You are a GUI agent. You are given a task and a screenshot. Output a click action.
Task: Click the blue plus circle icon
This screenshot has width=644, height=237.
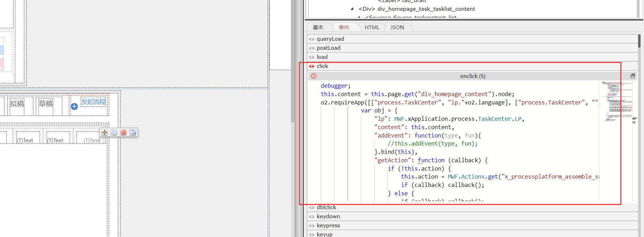click(74, 106)
